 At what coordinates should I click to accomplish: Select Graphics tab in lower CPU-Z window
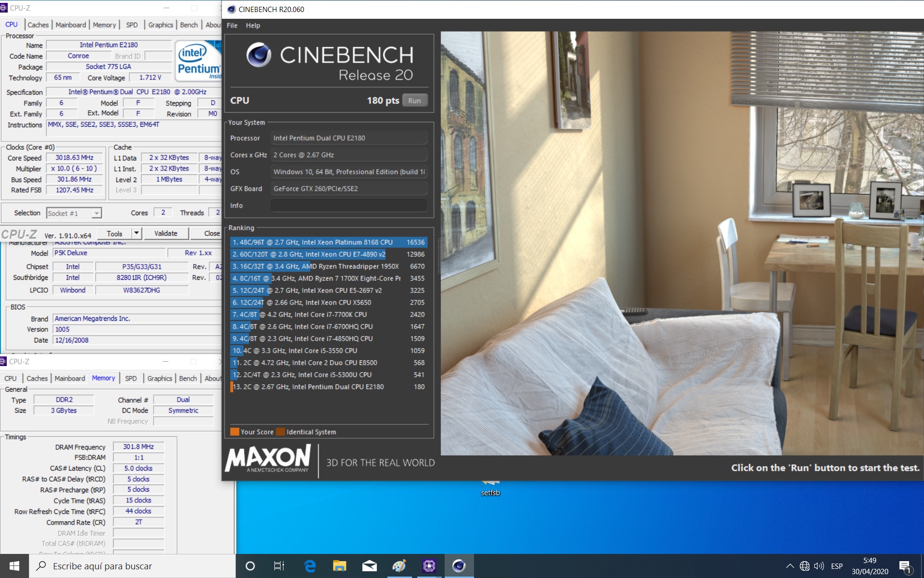coord(160,379)
